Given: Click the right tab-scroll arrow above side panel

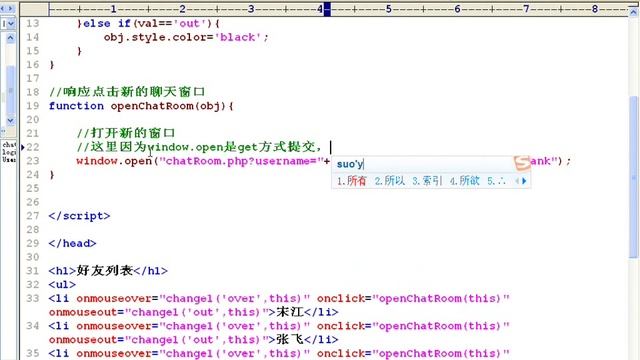Looking at the screenshot, I should 11,8.
